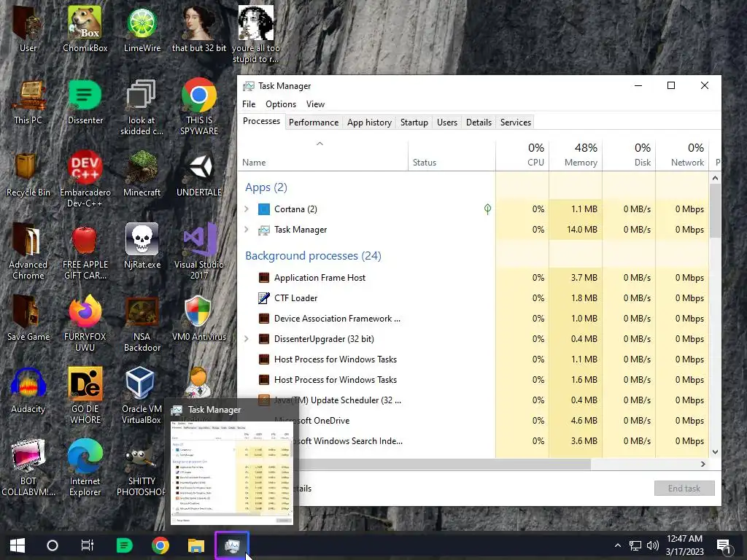This screenshot has height=560, width=747.
Task: Select Device Association Framework process
Action: 473,319
